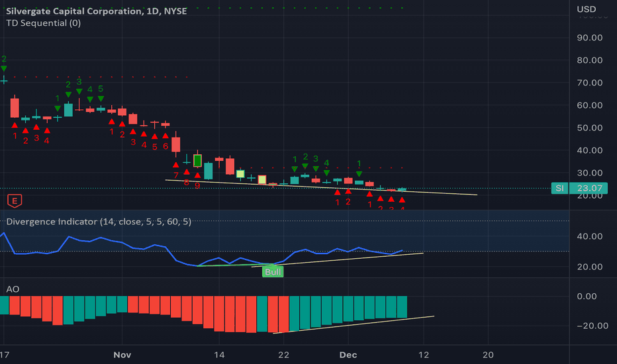
Task: Click the 80.00 price axis label
Action: pyautogui.click(x=589, y=60)
